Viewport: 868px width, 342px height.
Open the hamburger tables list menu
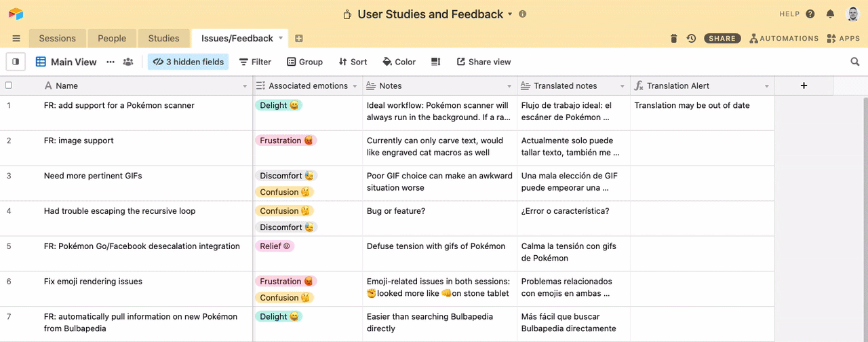coord(16,39)
